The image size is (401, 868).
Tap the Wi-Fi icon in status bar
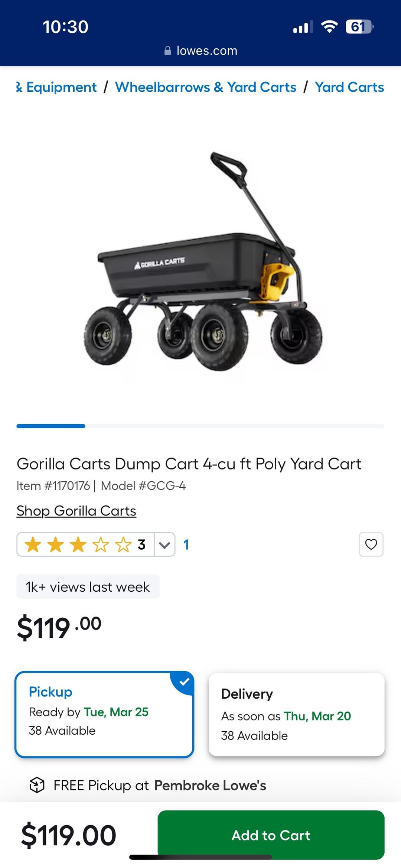tap(329, 27)
